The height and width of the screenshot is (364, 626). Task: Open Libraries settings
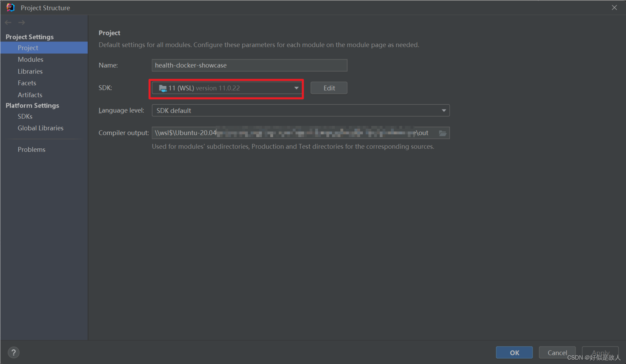coord(30,71)
